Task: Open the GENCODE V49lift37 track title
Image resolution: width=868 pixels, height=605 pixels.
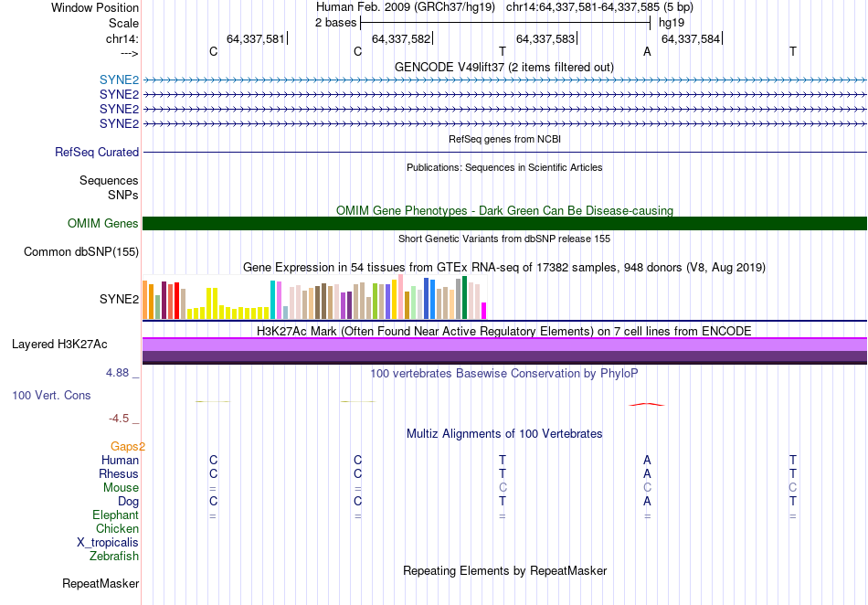Action: coord(504,68)
